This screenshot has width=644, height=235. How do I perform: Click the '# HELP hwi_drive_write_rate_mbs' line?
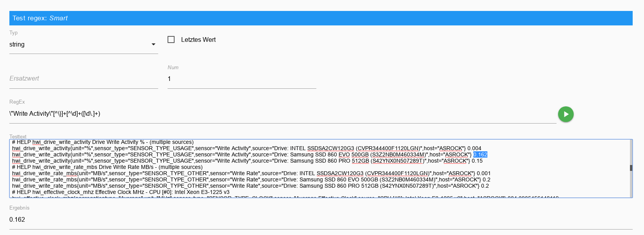click(x=107, y=167)
